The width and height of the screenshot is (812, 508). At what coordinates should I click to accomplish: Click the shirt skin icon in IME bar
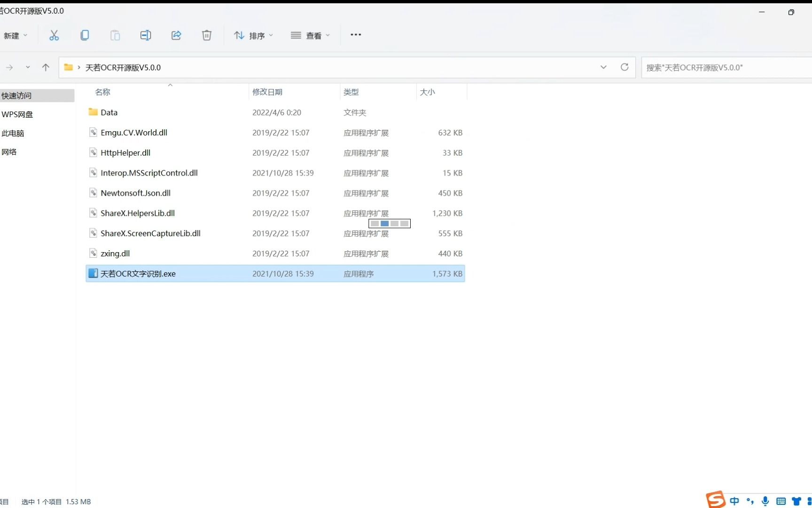796,501
